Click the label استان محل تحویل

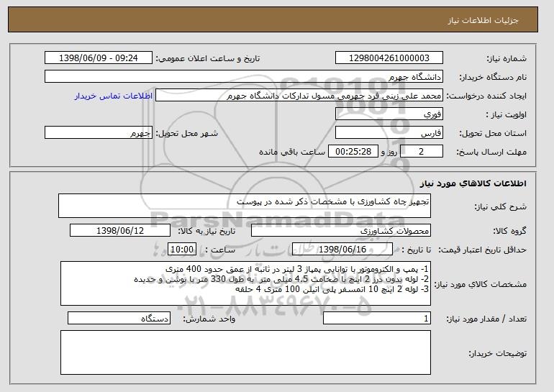click(493, 133)
